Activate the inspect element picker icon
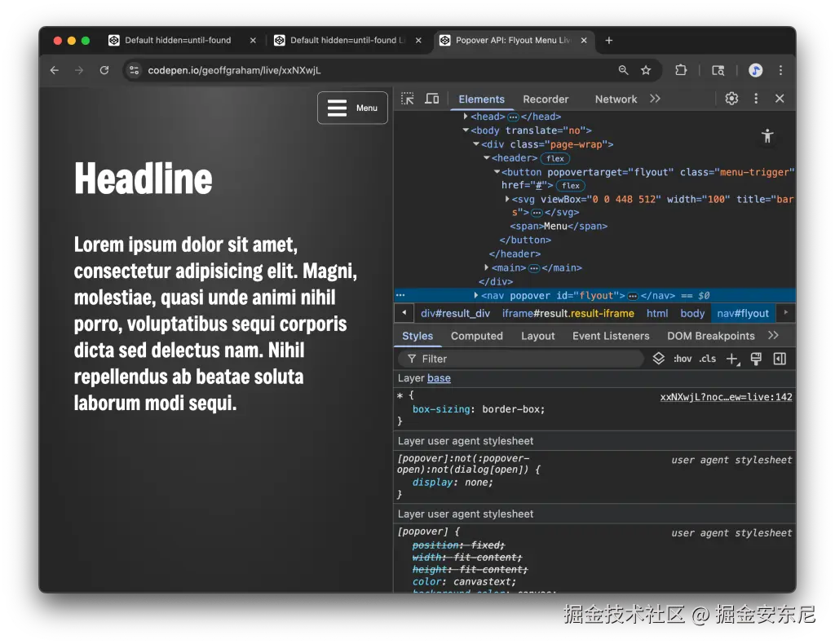The height and width of the screenshot is (644, 835). [x=408, y=99]
